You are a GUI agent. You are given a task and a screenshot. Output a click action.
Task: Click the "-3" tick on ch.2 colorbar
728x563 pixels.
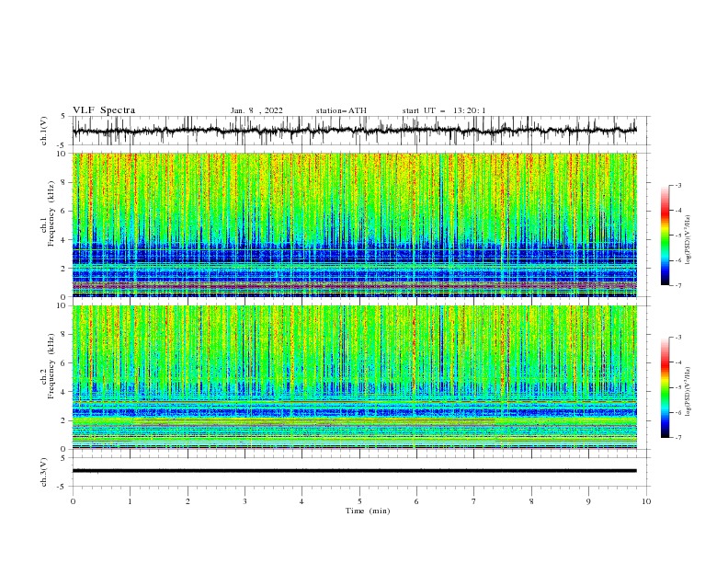677,338
